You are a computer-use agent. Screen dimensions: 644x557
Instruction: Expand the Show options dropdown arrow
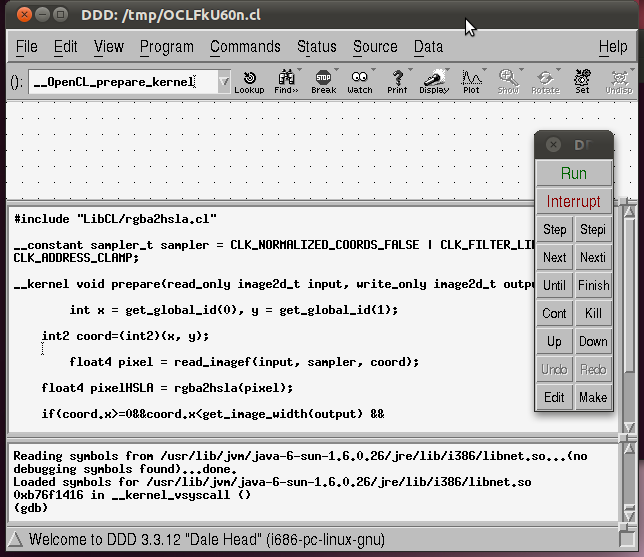pos(521,69)
